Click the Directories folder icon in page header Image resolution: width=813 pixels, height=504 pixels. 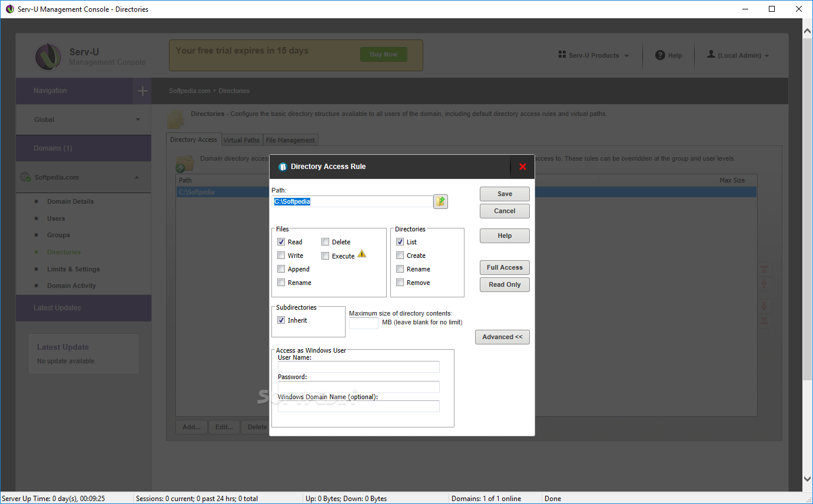(x=176, y=120)
